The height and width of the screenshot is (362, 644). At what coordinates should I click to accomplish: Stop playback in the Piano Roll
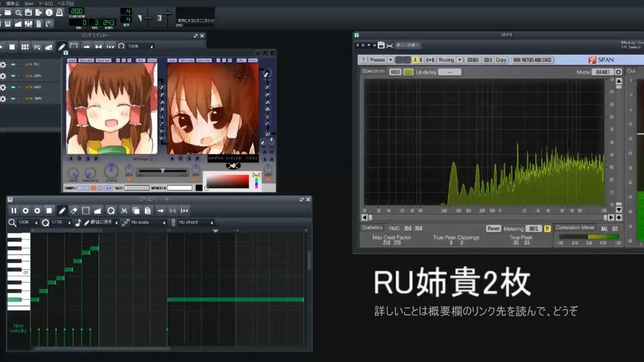49,210
